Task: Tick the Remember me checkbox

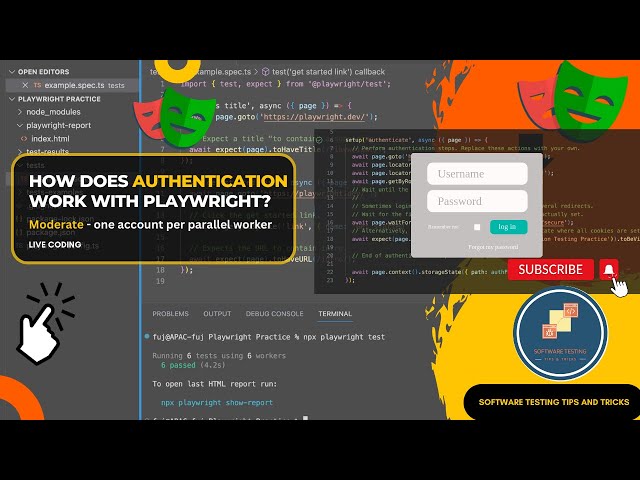Action: click(x=477, y=227)
